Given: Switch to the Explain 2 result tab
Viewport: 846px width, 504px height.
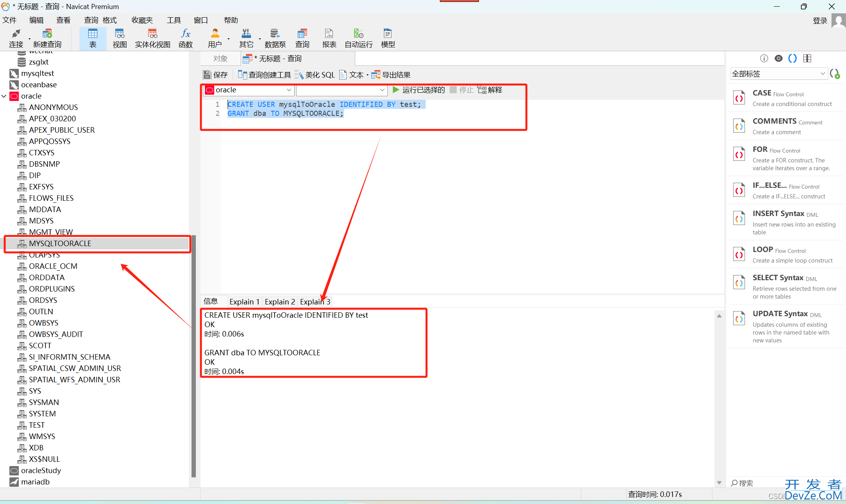Looking at the screenshot, I should click(280, 302).
